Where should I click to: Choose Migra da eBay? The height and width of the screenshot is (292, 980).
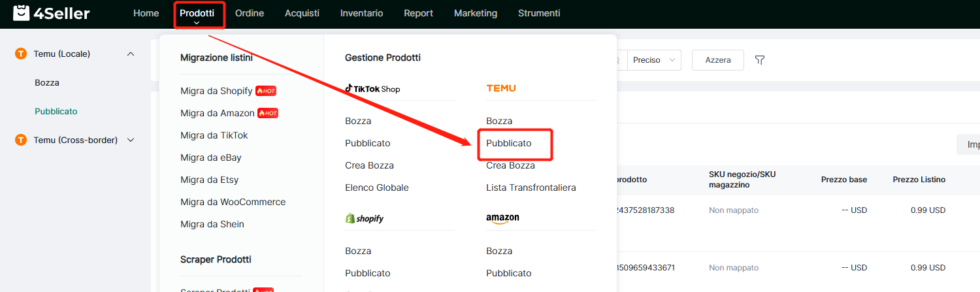pyautogui.click(x=211, y=157)
